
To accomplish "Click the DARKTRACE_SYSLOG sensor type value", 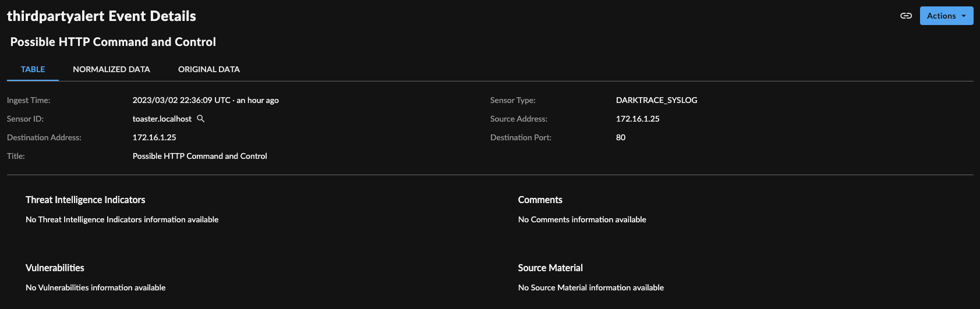I will (656, 100).
